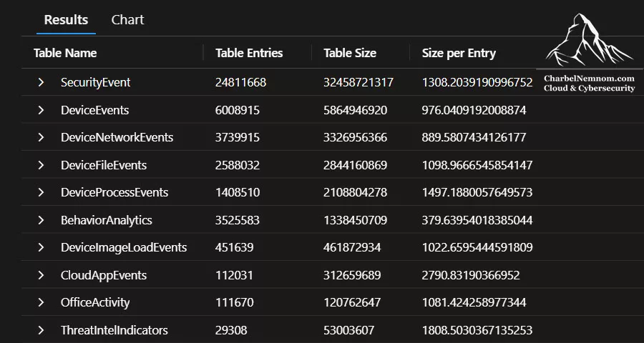This screenshot has width=644, height=343.
Task: Sort by Size per Entry column header
Action: click(x=459, y=53)
